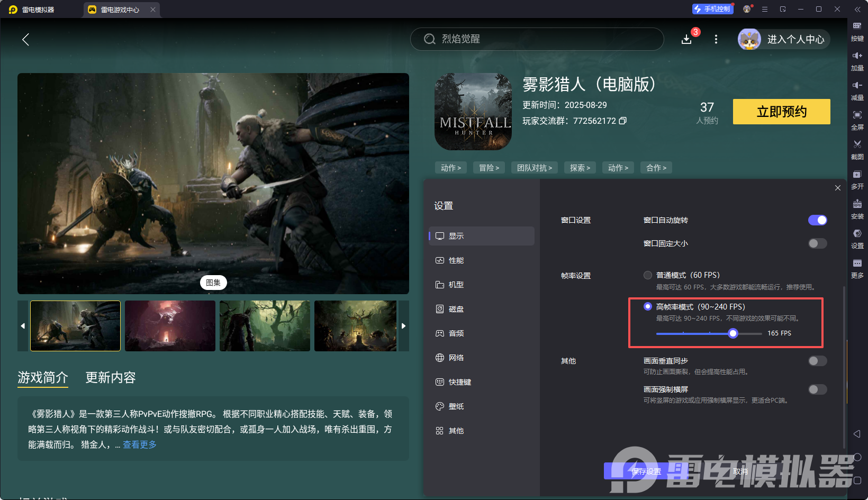The height and width of the screenshot is (500, 868).
Task: Select the 游戏简介 tab
Action: pyautogui.click(x=43, y=377)
